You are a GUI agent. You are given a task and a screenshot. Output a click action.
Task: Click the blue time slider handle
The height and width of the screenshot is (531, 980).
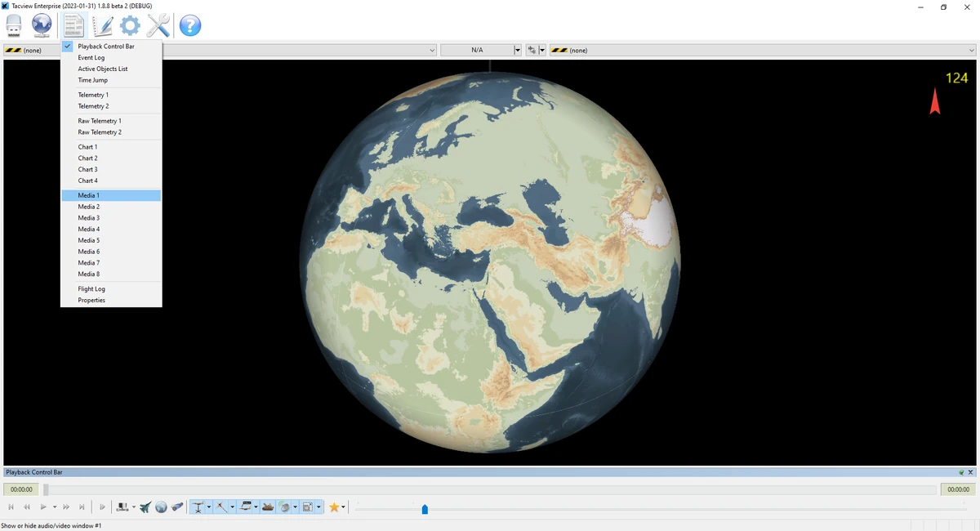pos(425,508)
